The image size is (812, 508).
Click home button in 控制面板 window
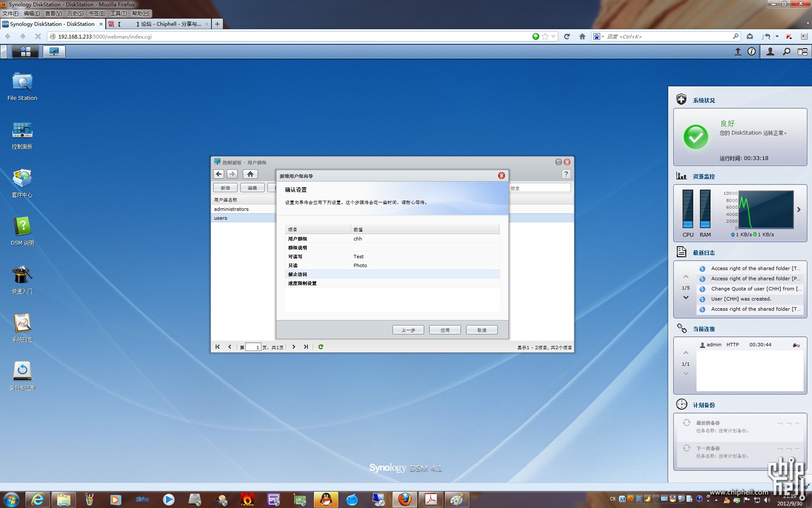[250, 174]
